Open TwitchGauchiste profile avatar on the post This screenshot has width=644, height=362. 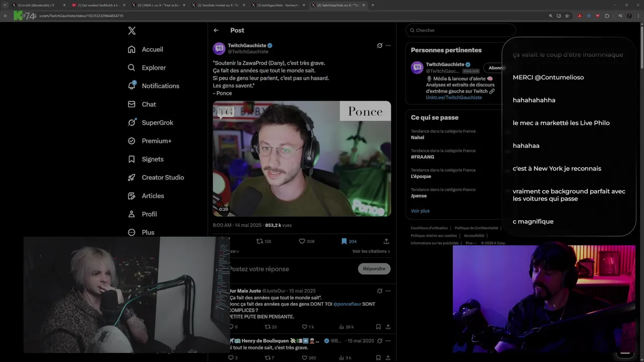click(219, 48)
